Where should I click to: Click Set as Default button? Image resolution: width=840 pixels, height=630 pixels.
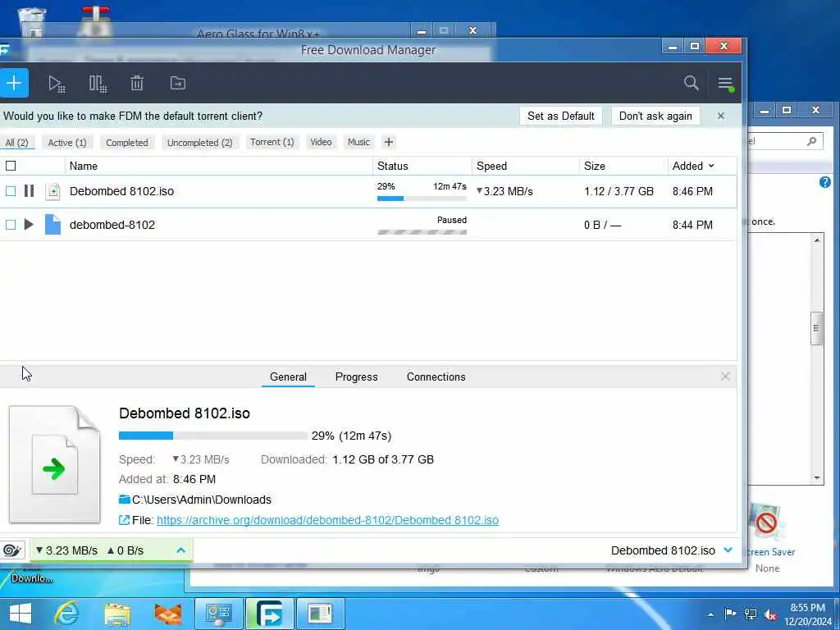(561, 116)
